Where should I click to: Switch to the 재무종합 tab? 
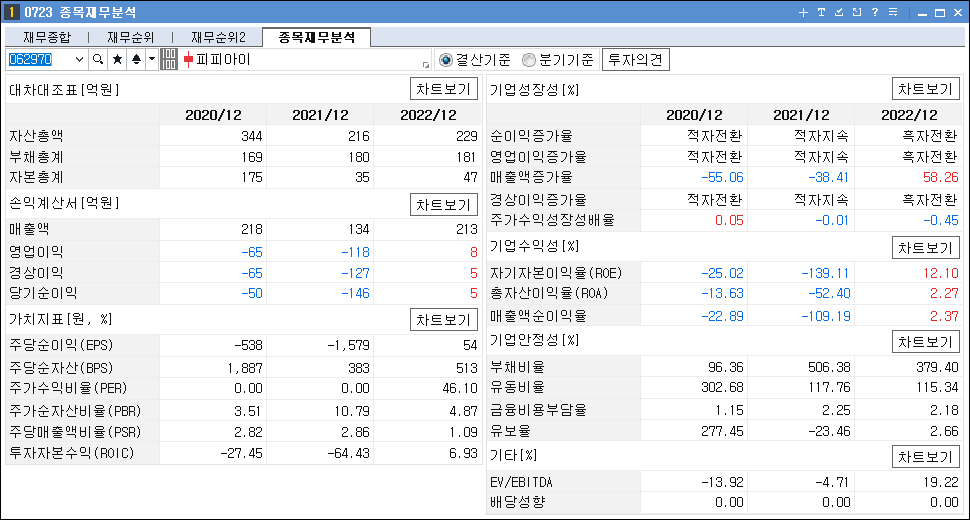[47, 37]
